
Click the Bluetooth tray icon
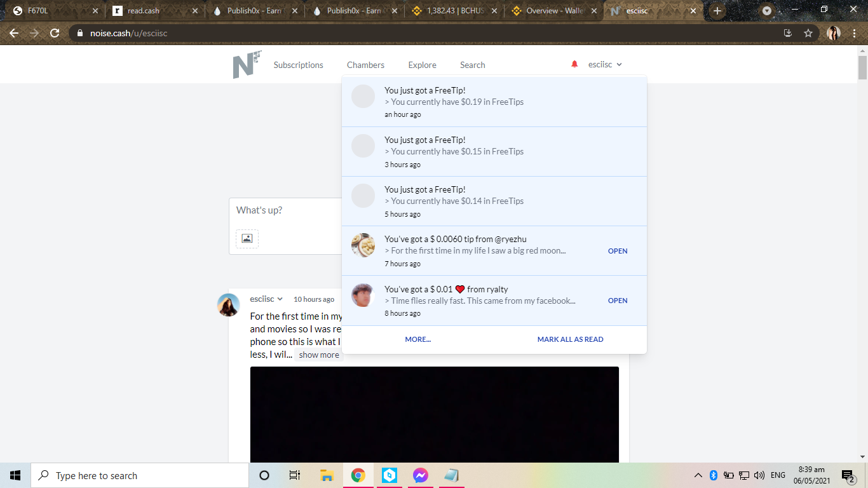713,475
